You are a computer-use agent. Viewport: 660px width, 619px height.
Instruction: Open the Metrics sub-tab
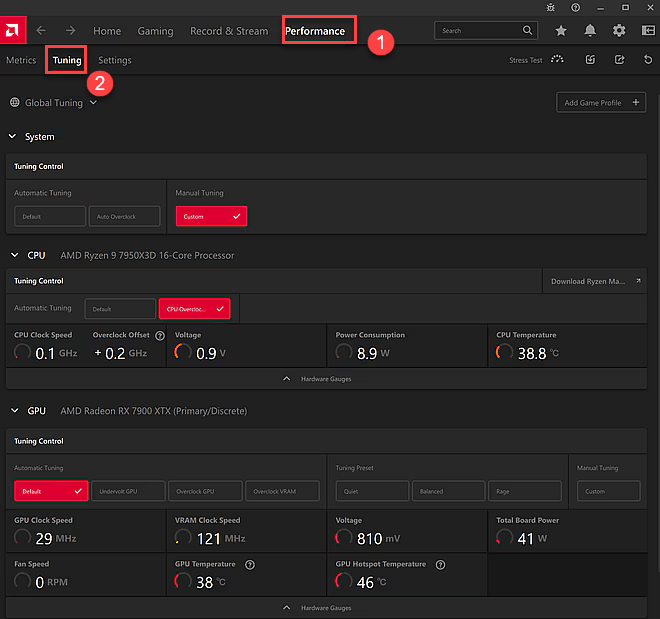(x=21, y=60)
